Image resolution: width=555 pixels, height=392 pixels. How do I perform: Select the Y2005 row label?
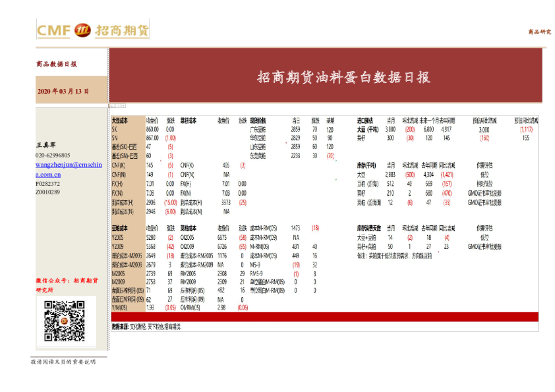(x=118, y=237)
